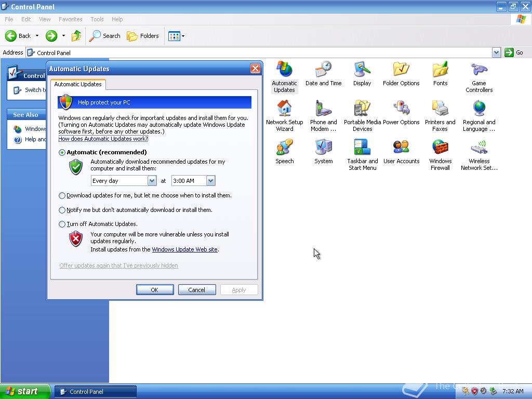Image resolution: width=532 pixels, height=399 pixels.
Task: Open the Tools menu
Action: tap(97, 19)
